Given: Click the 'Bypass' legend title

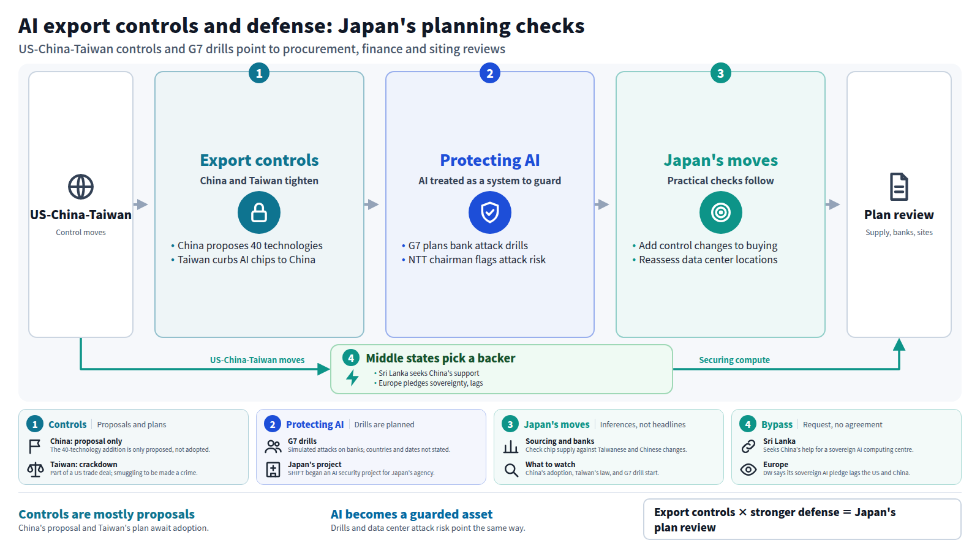Looking at the screenshot, I should coord(777,424).
